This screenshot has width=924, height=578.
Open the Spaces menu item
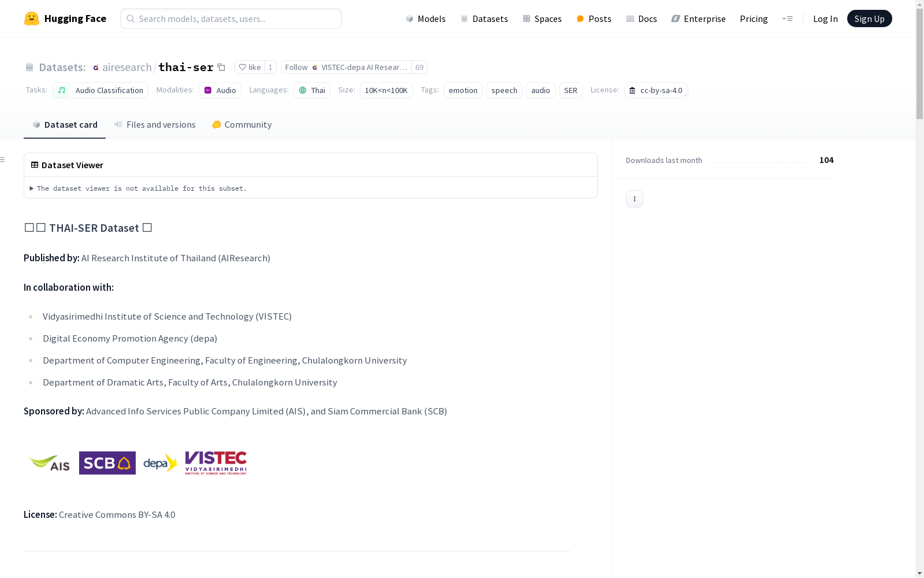pos(542,18)
